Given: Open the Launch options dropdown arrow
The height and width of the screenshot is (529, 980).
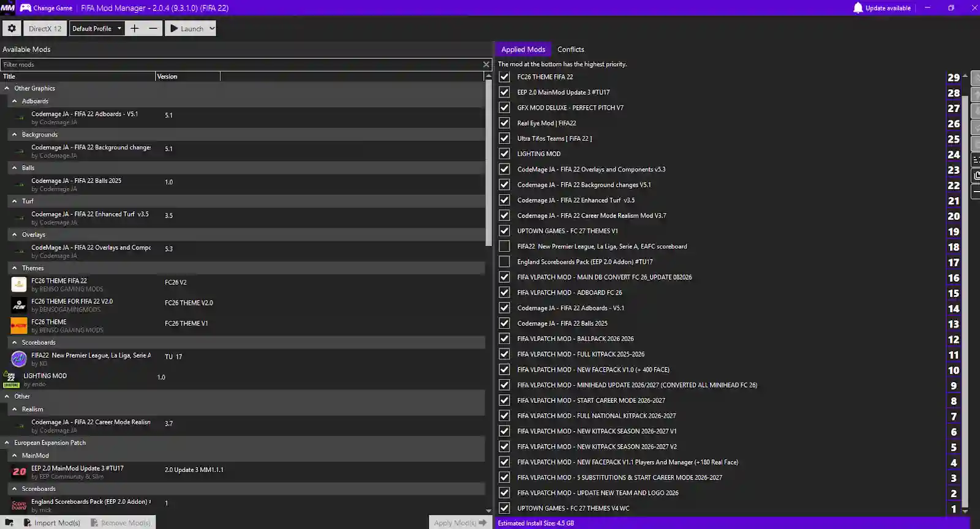Looking at the screenshot, I should 212,28.
